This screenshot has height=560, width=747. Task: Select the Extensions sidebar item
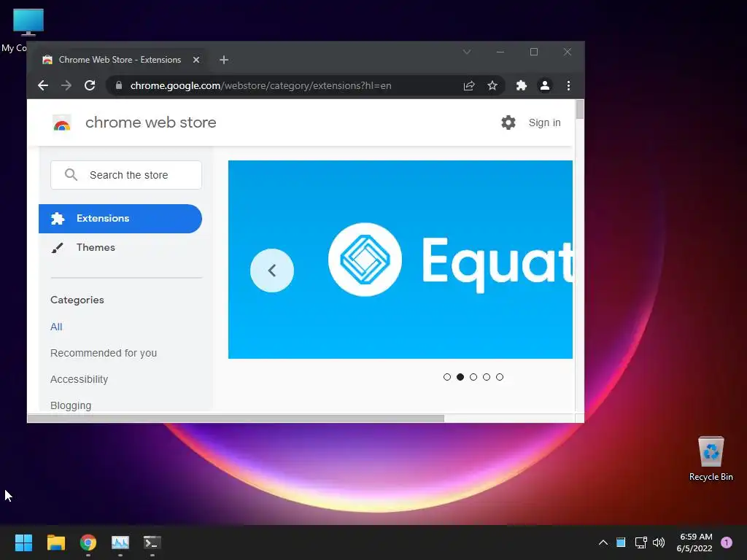(120, 219)
